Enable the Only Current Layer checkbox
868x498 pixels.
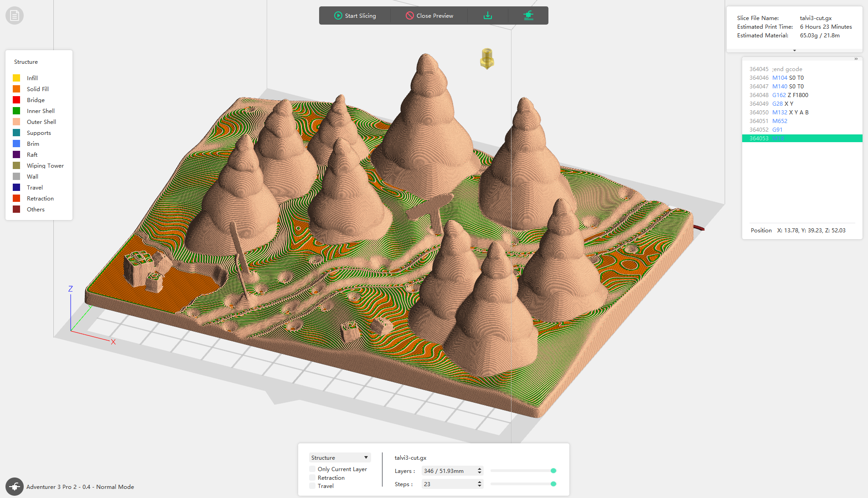312,469
